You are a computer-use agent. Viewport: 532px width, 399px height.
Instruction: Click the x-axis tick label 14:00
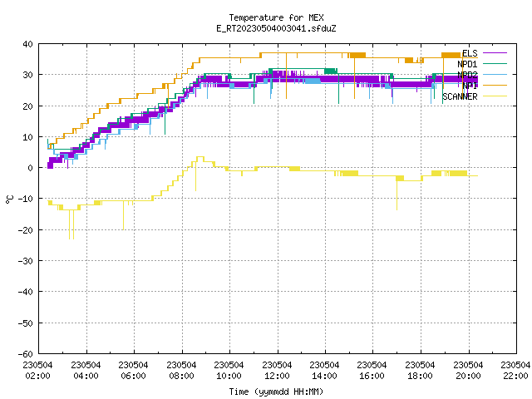click(x=325, y=376)
